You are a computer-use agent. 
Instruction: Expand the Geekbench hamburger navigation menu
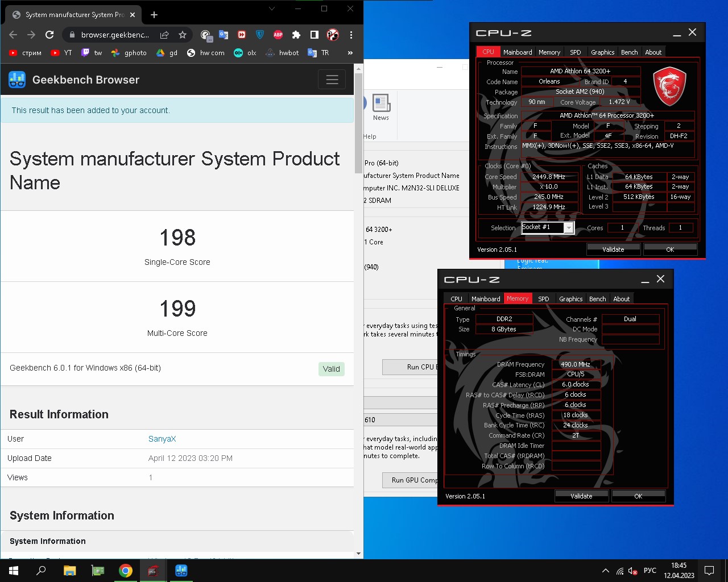(332, 80)
